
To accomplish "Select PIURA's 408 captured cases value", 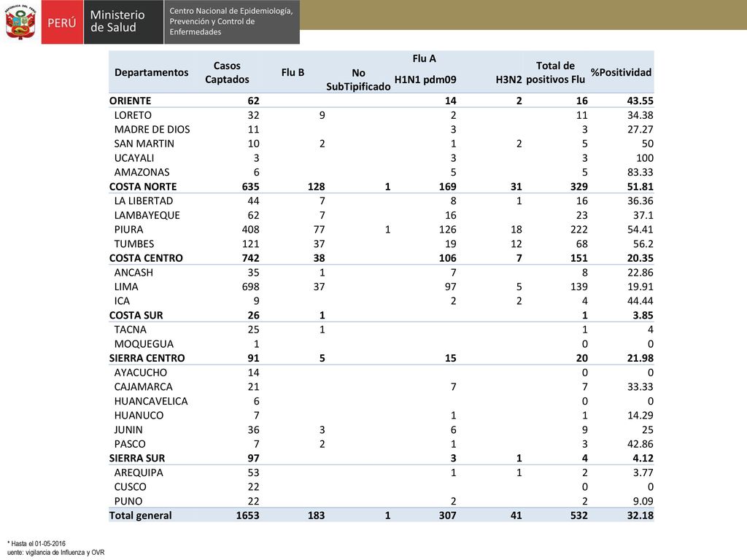I will point(251,230).
